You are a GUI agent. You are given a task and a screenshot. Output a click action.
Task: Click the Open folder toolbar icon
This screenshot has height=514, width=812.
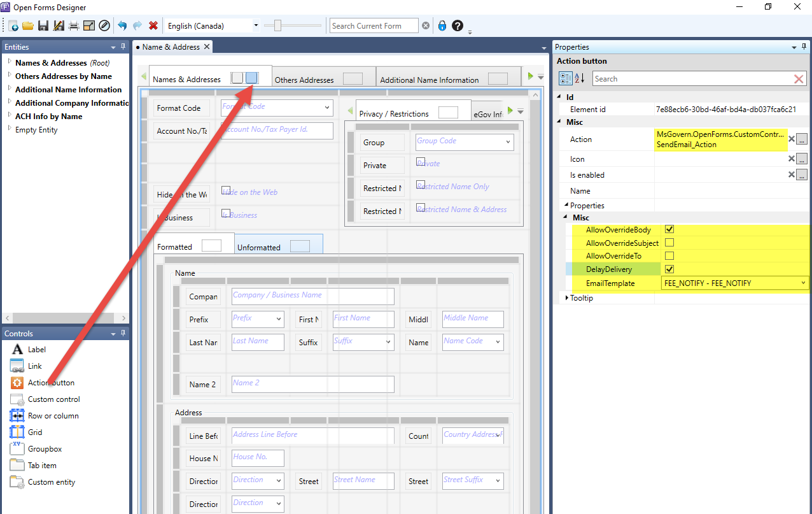click(x=28, y=26)
